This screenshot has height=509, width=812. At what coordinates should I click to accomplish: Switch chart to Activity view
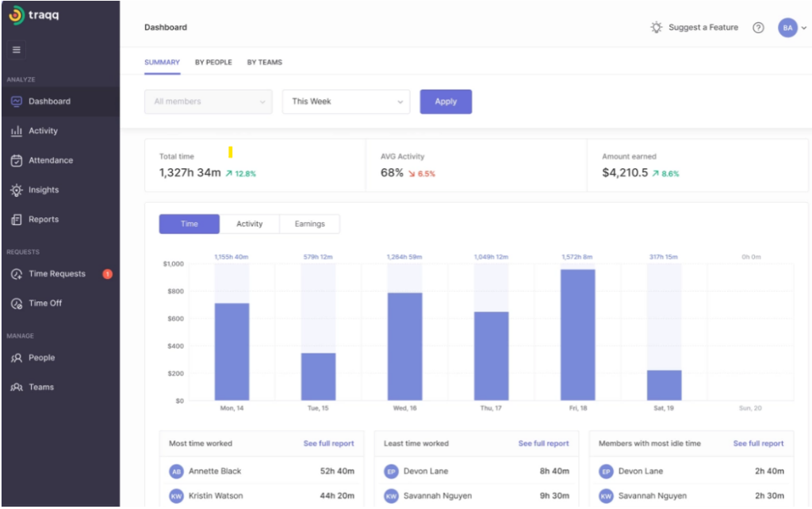[x=250, y=224]
